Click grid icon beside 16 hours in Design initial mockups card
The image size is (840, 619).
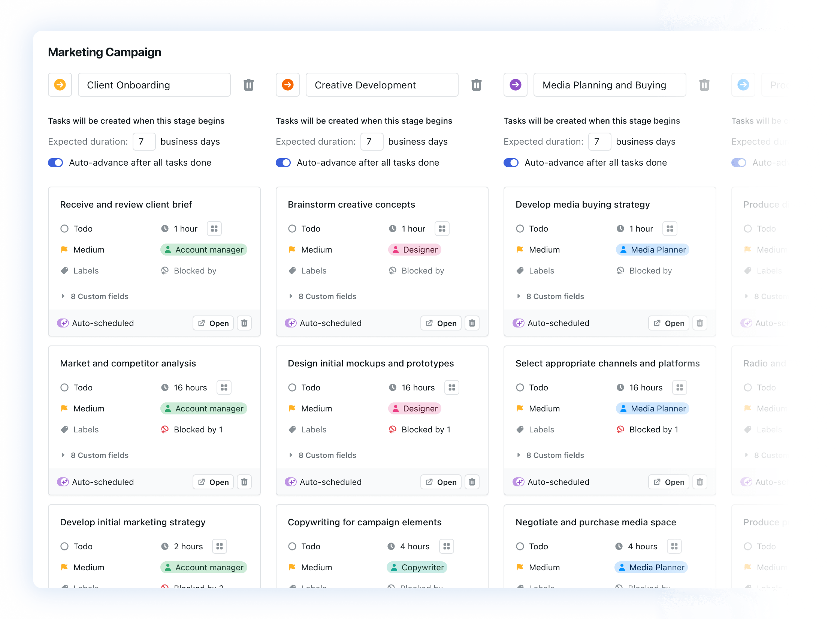452,387
